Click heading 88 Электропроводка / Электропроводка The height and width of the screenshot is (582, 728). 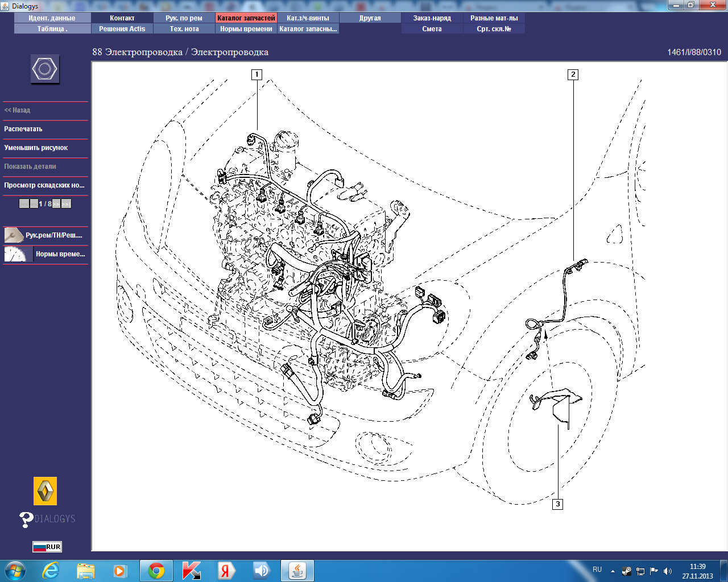180,52
